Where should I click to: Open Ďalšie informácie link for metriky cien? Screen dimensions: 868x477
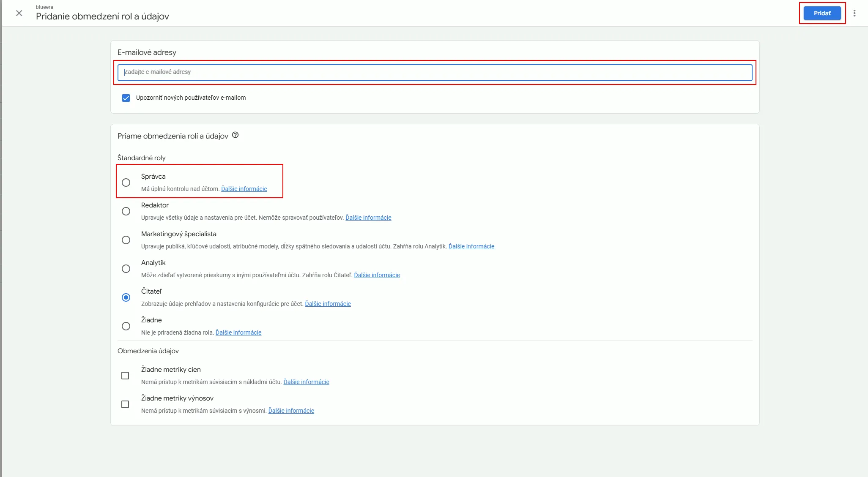point(306,382)
